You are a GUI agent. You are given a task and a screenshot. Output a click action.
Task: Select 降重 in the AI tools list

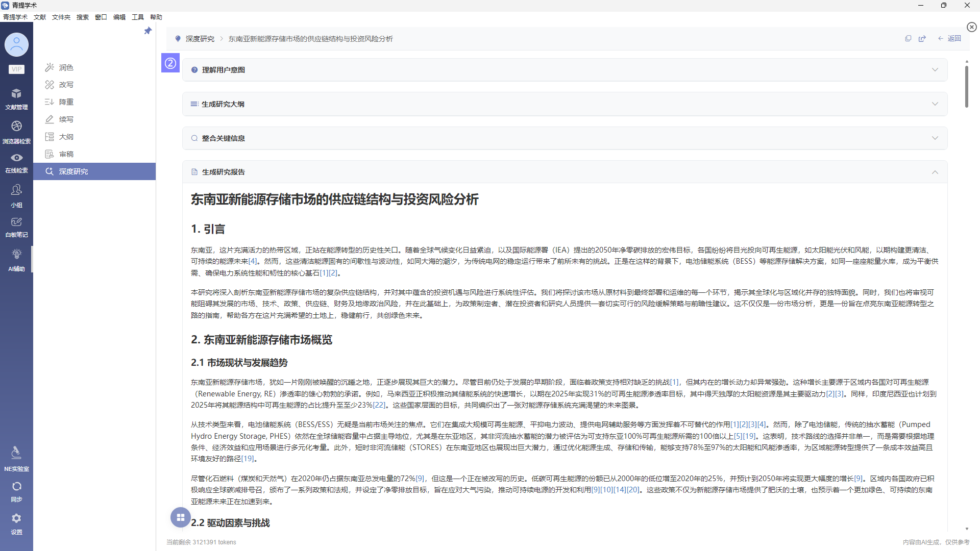pos(66,102)
